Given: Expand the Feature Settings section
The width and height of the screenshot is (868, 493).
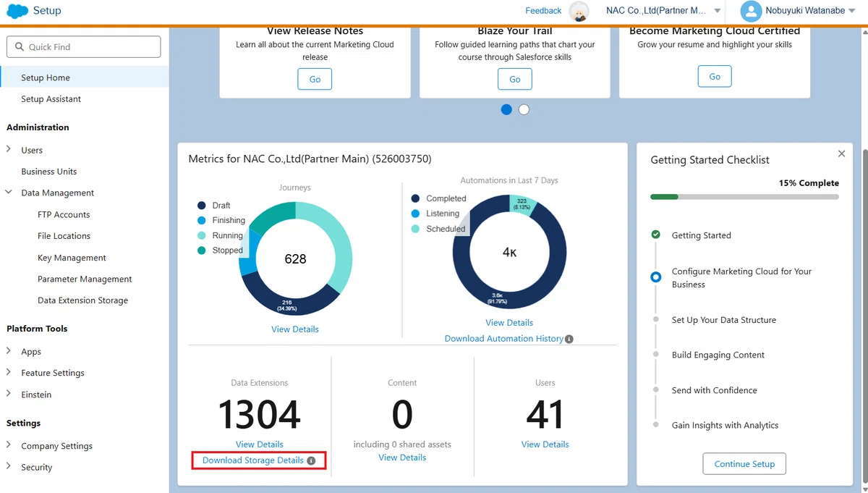Looking at the screenshot, I should click(x=9, y=373).
